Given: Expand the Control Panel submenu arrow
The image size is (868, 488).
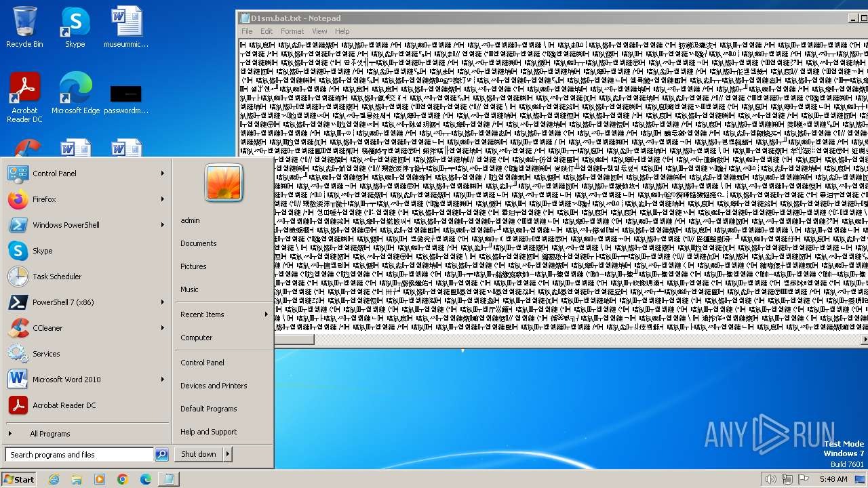Looking at the screenshot, I should point(163,174).
